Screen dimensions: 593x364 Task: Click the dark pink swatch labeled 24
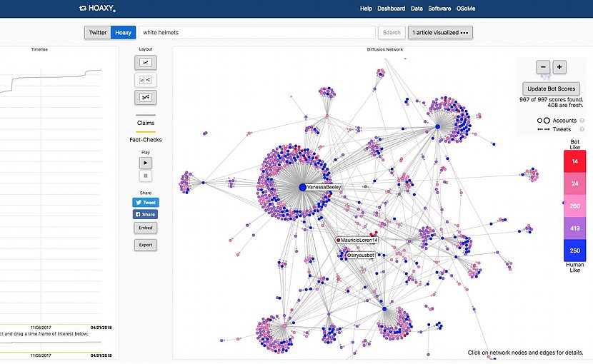(575, 183)
